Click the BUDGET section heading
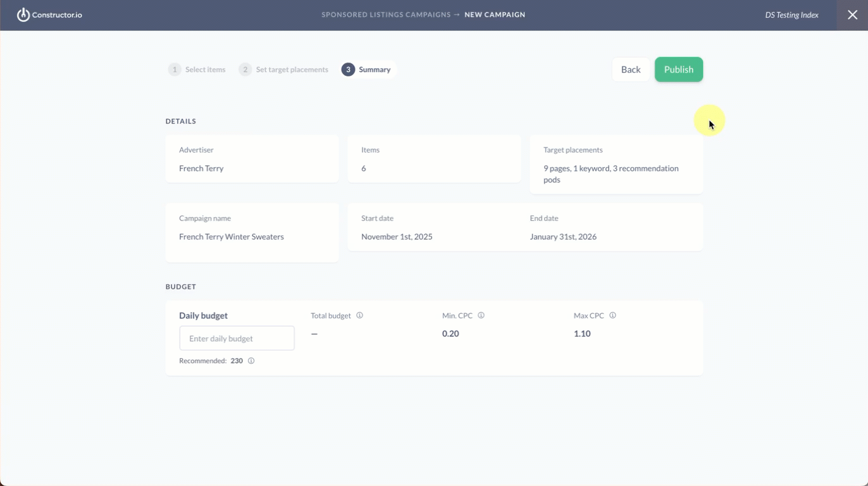Image resolution: width=868 pixels, height=486 pixels. (181, 287)
